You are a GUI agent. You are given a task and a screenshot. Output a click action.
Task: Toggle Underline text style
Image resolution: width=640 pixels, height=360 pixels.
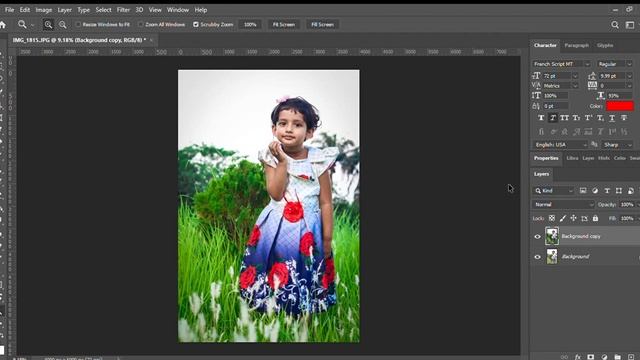point(612,118)
